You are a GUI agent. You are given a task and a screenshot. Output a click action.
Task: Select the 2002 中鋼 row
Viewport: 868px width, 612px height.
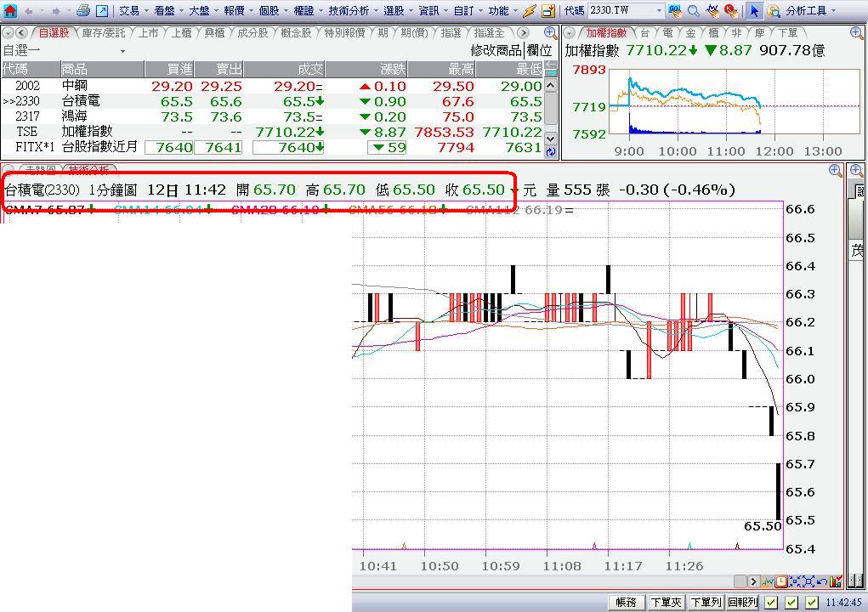point(272,86)
